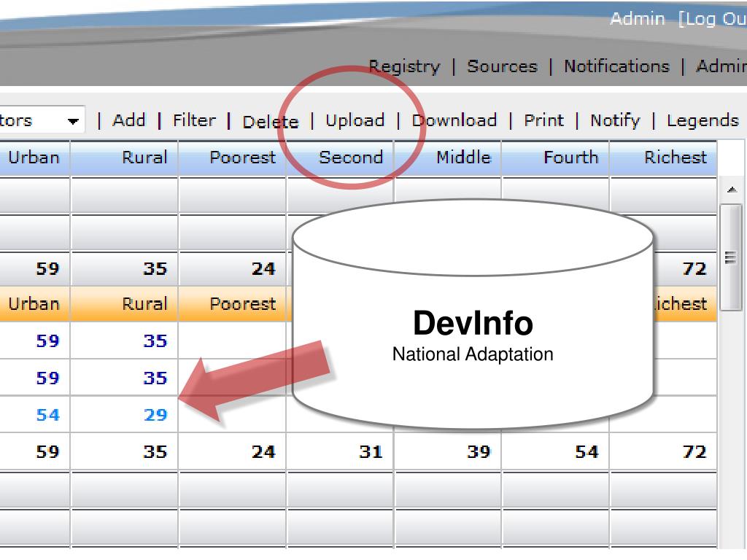Select the orange Rural sub-header
The width and height of the screenshot is (747, 560).
[x=124, y=304]
